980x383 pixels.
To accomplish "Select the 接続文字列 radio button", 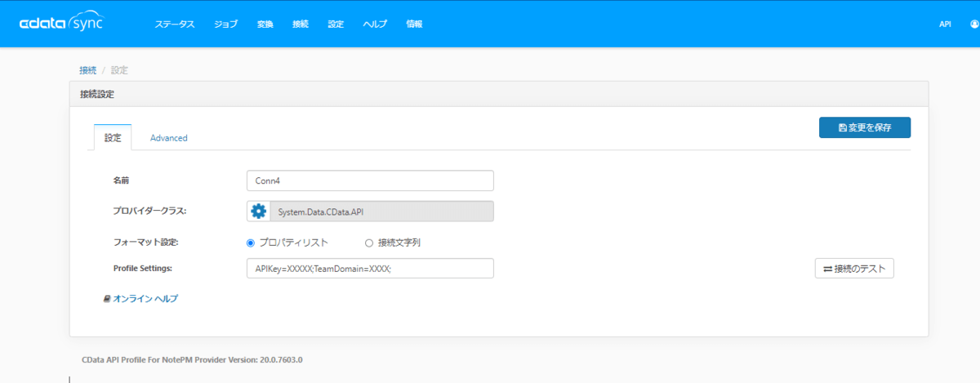I will point(369,243).
